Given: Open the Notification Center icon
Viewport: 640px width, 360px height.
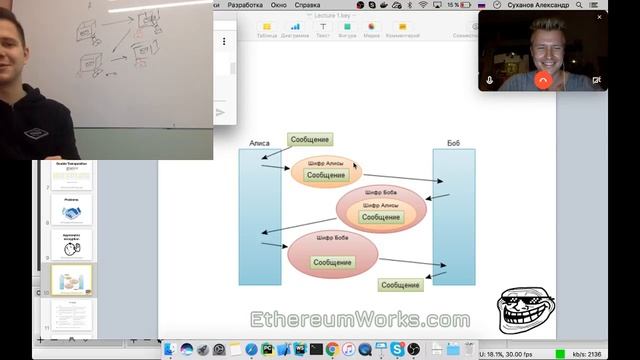Looking at the screenshot, I should [593, 5].
